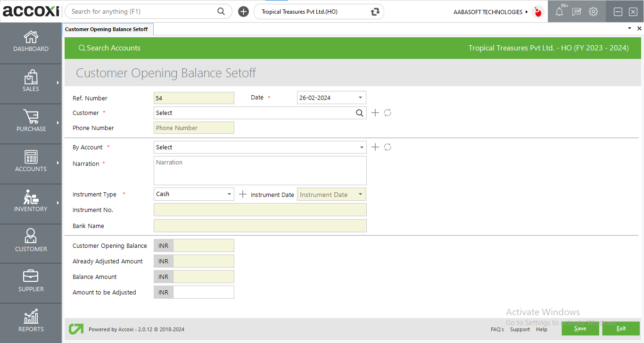Expand the By Account dropdown
Image resolution: width=644 pixels, height=343 pixels.
click(x=362, y=147)
